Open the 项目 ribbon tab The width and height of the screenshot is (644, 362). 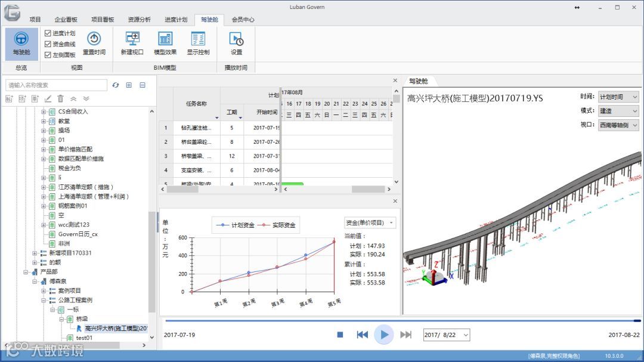point(35,19)
